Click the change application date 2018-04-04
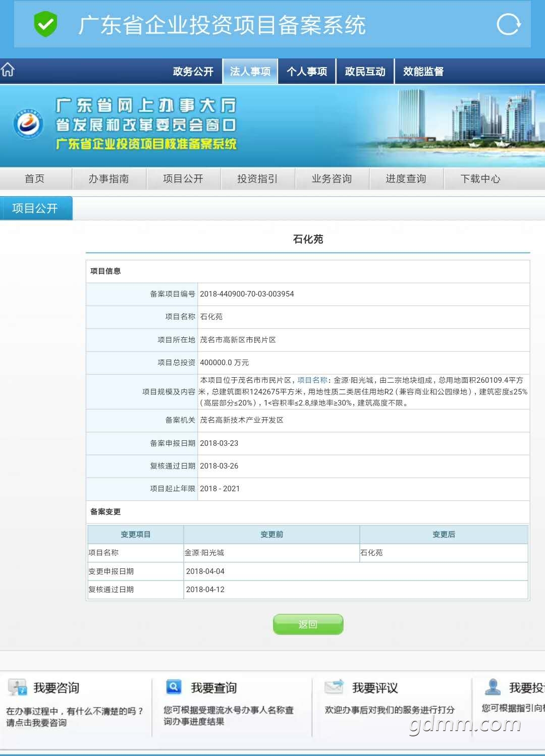545x756 pixels. 205,571
